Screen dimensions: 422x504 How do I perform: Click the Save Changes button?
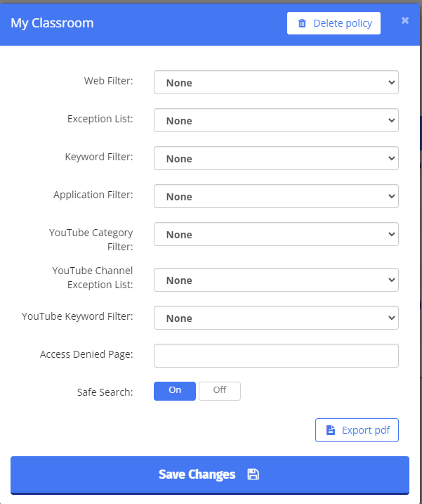[210, 474]
